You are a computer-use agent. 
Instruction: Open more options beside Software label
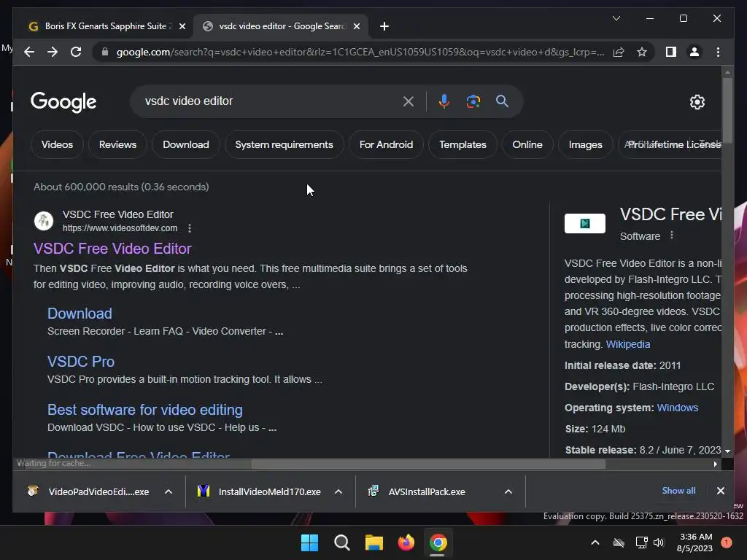pyautogui.click(x=672, y=236)
